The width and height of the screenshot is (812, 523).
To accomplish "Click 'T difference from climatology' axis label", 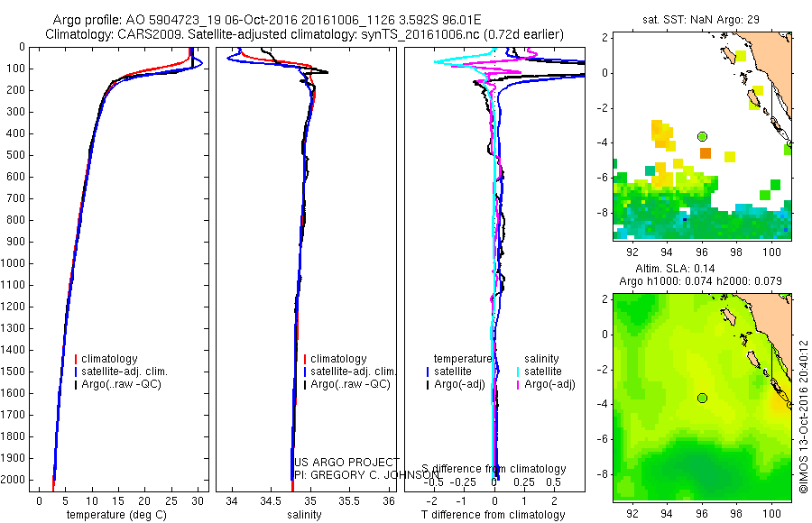I will [x=493, y=515].
